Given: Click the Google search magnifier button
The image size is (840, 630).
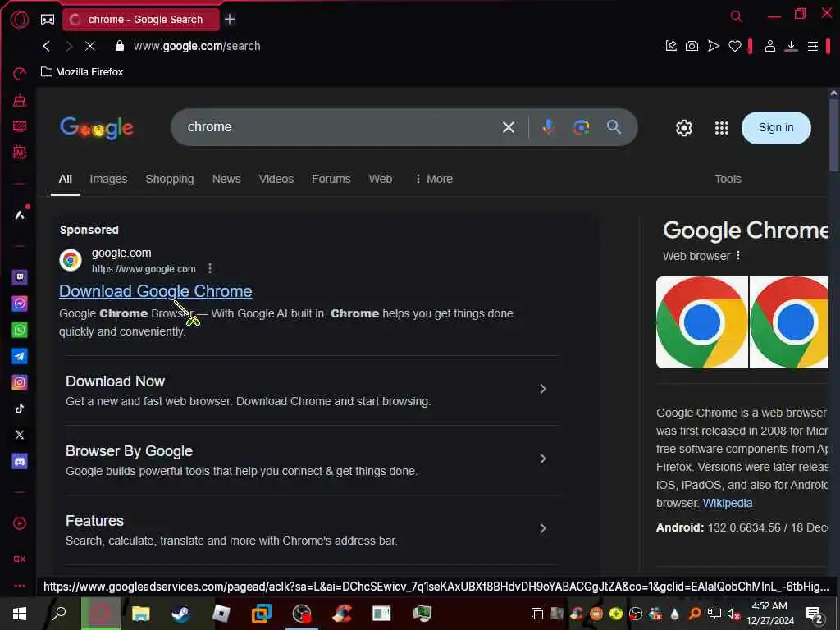Looking at the screenshot, I should point(614,127).
